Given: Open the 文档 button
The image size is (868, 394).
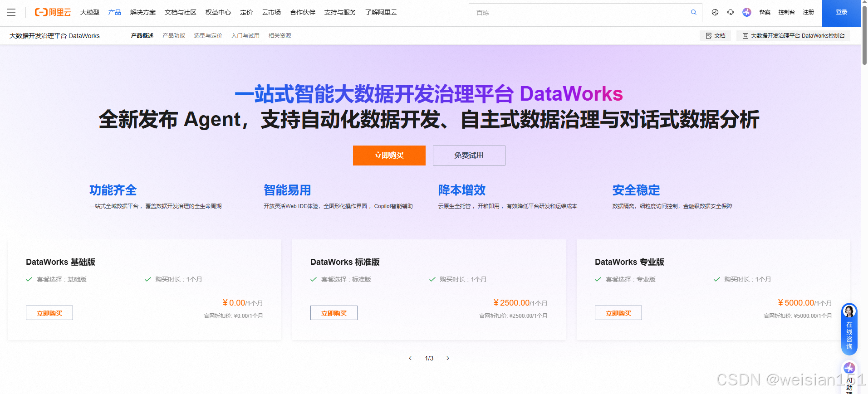Looking at the screenshot, I should [x=716, y=36].
